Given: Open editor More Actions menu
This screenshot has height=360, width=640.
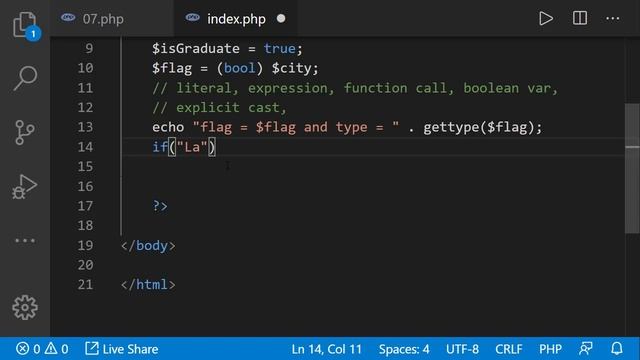Looking at the screenshot, I should coord(613,18).
